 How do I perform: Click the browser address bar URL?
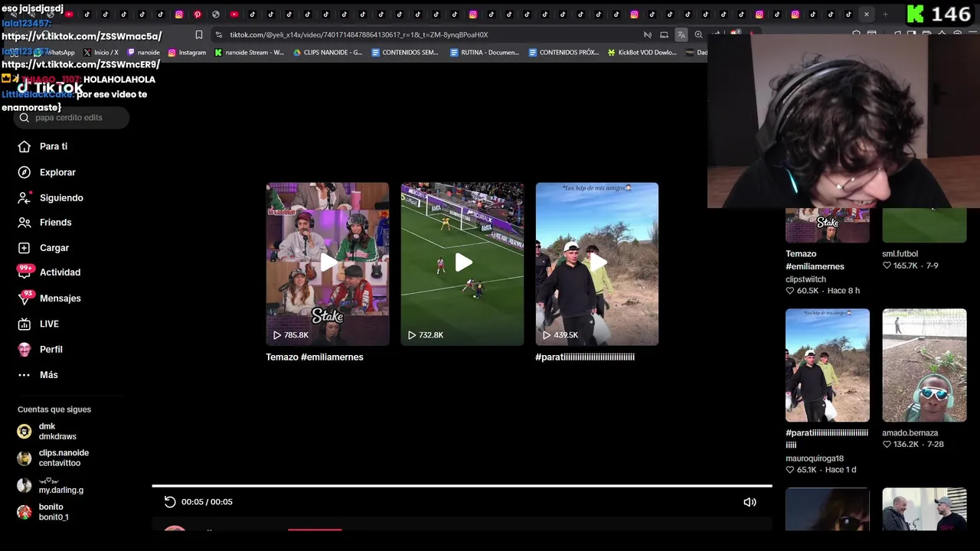[359, 34]
